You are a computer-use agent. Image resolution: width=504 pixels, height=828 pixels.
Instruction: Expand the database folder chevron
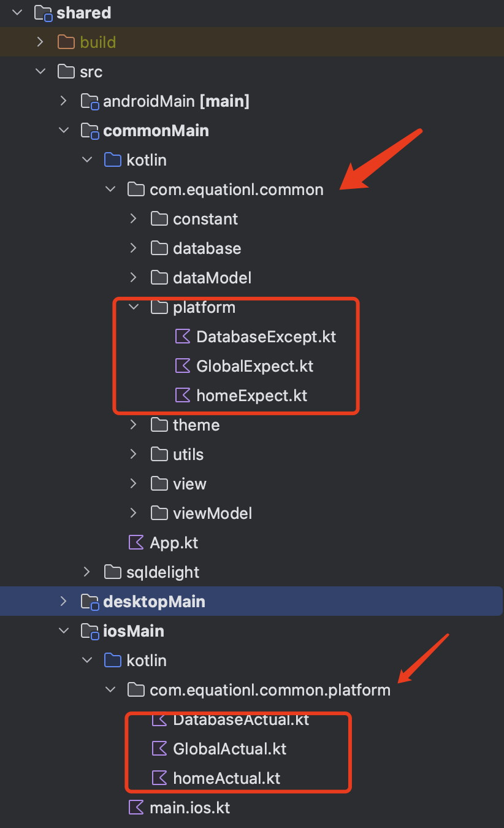point(134,248)
